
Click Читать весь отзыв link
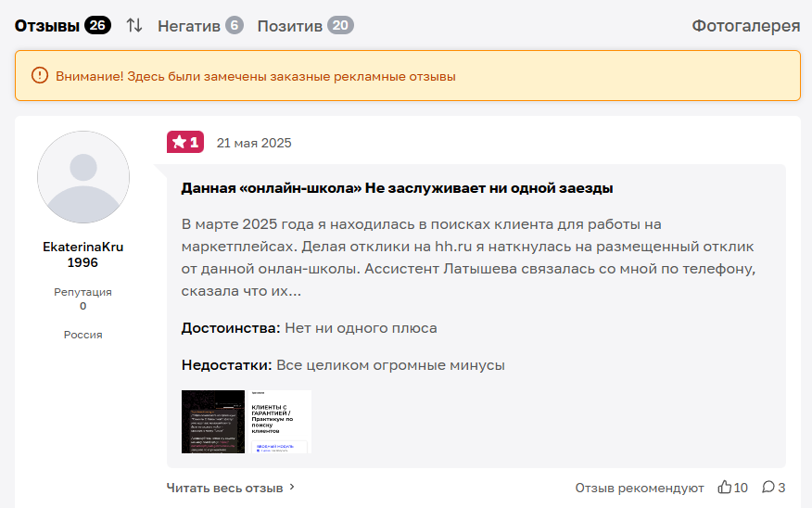[224, 488]
